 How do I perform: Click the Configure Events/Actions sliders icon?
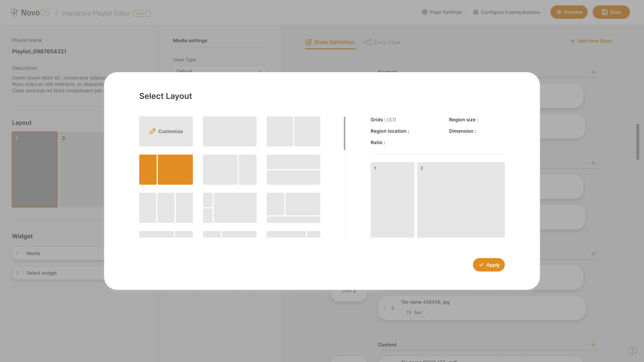[x=476, y=12]
